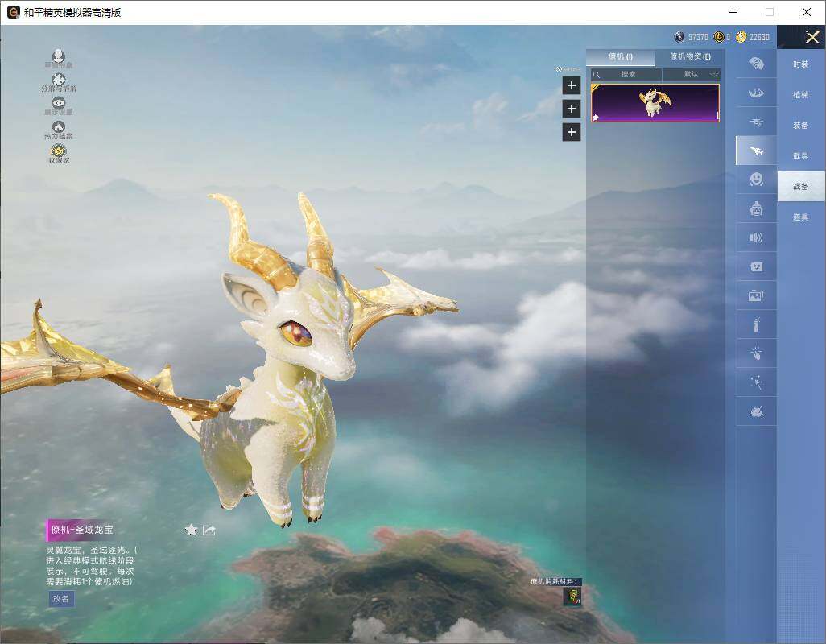Select the photo gallery category icon
Screen dimensions: 826x644
(756, 295)
